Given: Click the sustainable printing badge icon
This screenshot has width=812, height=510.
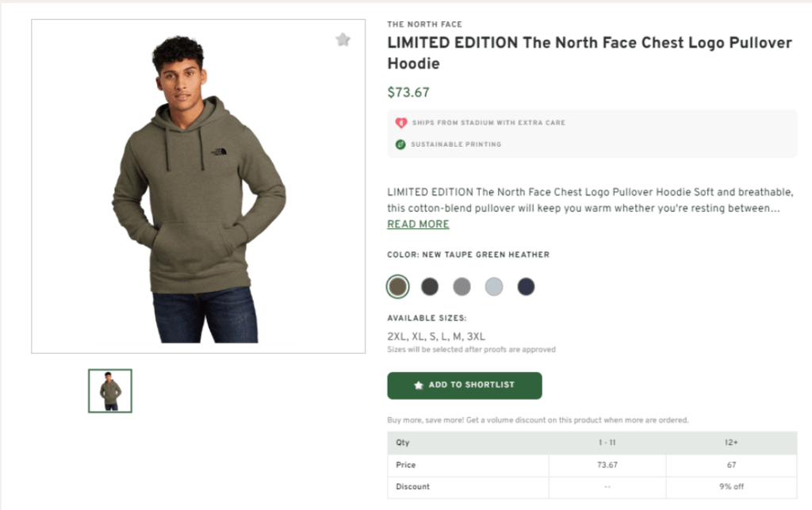Looking at the screenshot, I should [400, 144].
